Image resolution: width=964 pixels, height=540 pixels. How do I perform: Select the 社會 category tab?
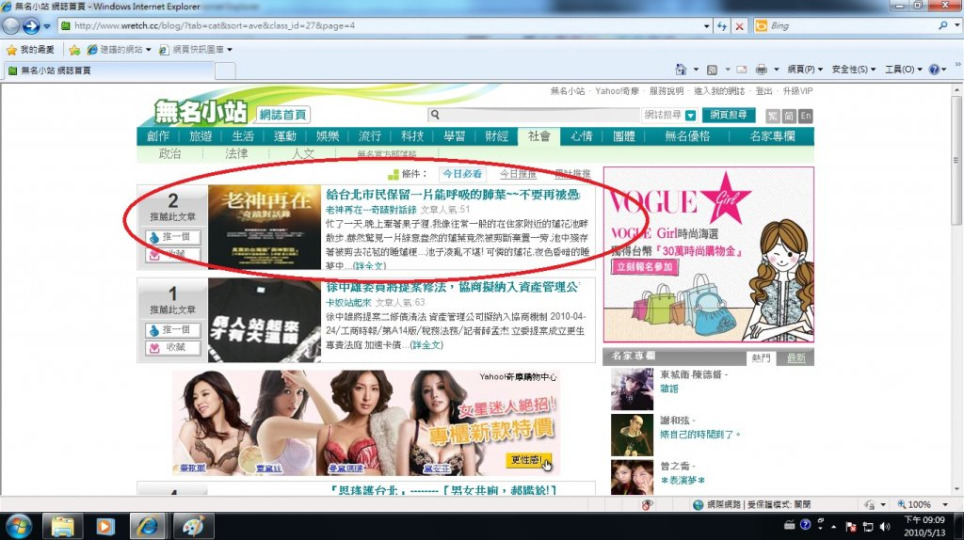tap(539, 136)
